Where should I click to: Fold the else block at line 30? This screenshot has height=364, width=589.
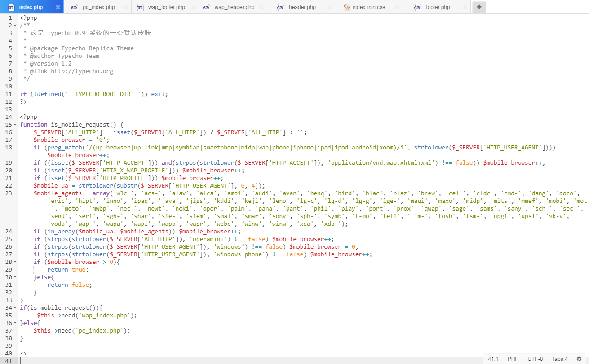click(x=16, y=277)
